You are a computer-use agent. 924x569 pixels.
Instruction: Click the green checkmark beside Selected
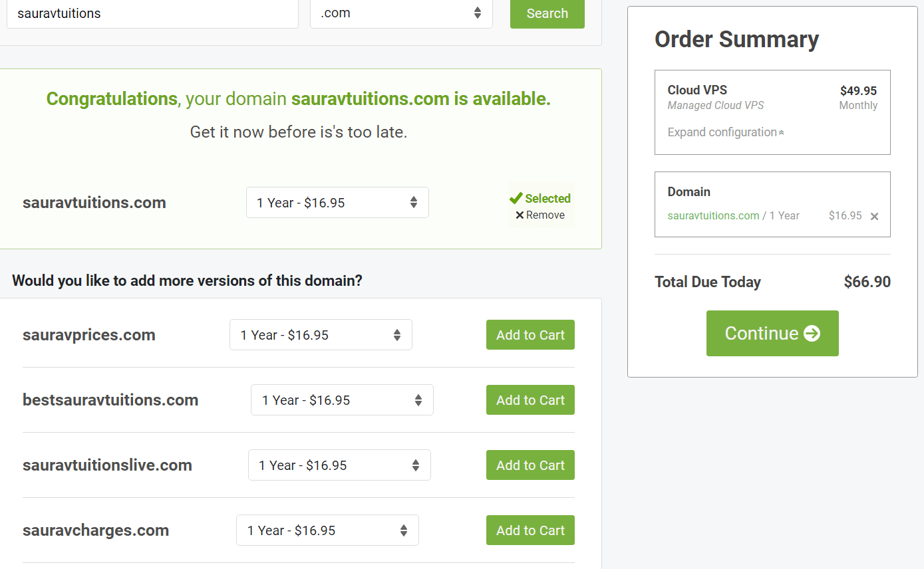click(516, 197)
